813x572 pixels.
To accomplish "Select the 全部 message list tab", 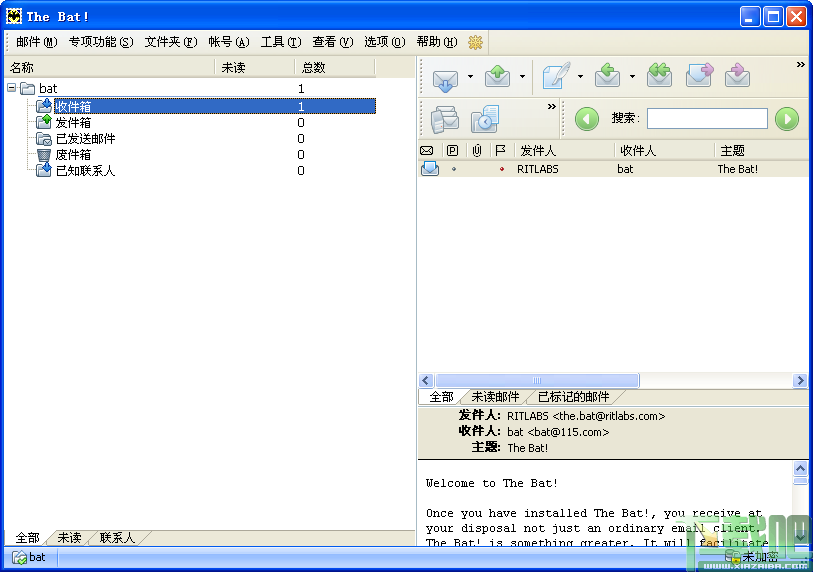I will tap(441, 397).
